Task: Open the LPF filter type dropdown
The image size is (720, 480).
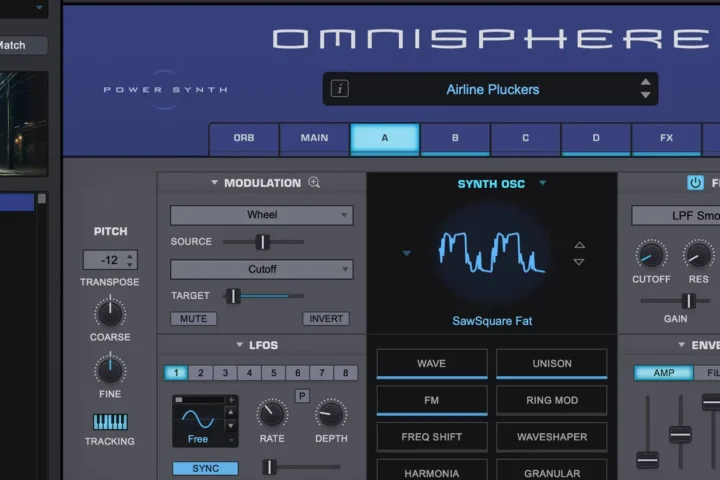Action: (675, 215)
